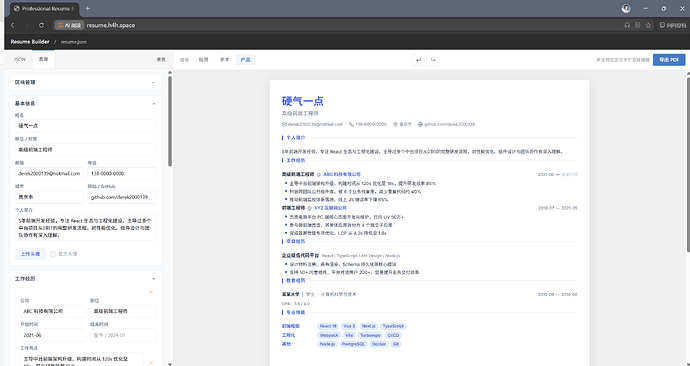Screen dimensions: 690x366
Task: Toggle the show avatar checkbox
Action: [x=53, y=254]
